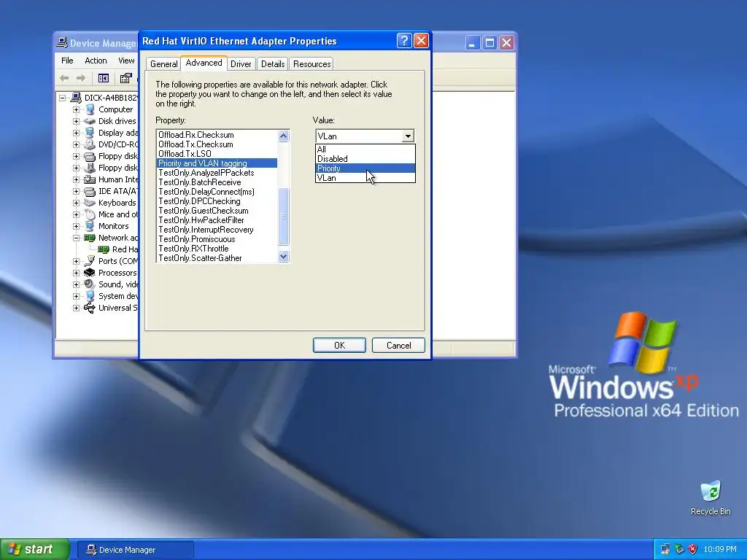
Task: Select TestOnly.AnalyzeIPPackets property
Action: click(x=217, y=173)
